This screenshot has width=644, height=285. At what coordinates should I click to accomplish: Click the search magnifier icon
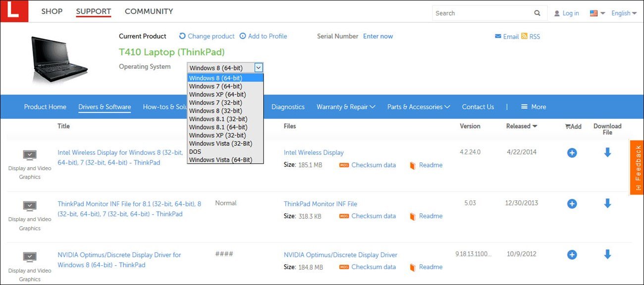pos(537,12)
